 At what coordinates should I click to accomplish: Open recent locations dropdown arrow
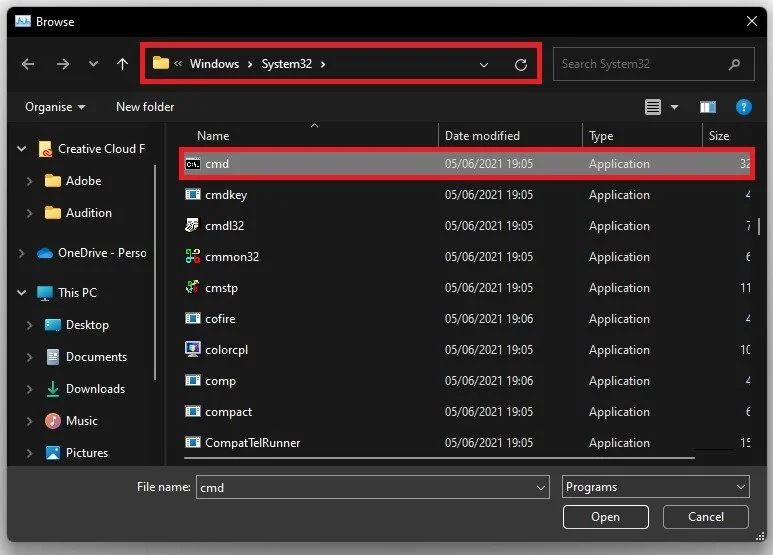93,64
